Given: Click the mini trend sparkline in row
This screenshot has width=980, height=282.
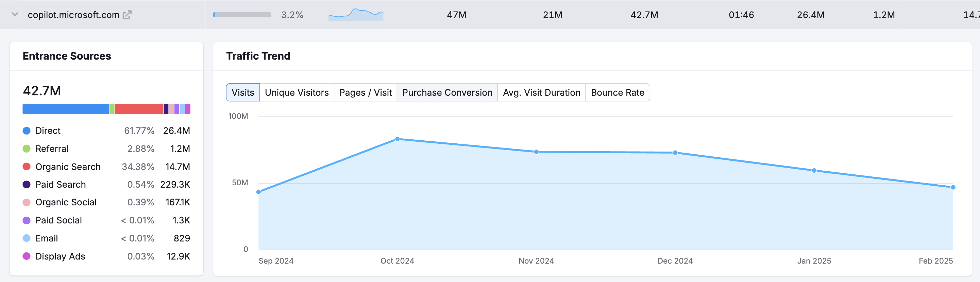Looking at the screenshot, I should click(356, 15).
